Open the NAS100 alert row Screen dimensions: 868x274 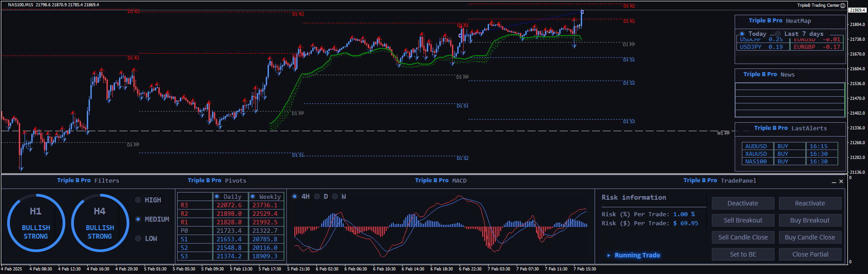pos(756,162)
